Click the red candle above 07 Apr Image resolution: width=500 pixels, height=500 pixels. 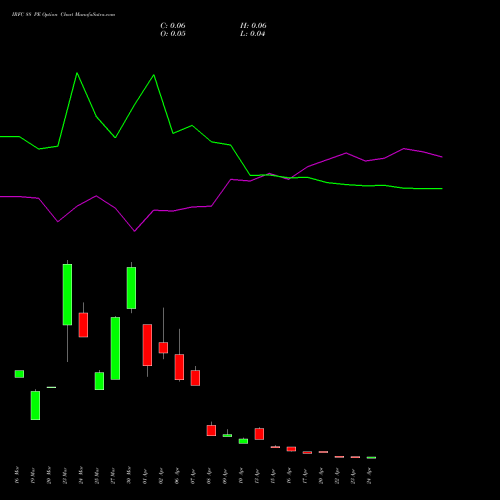(195, 378)
